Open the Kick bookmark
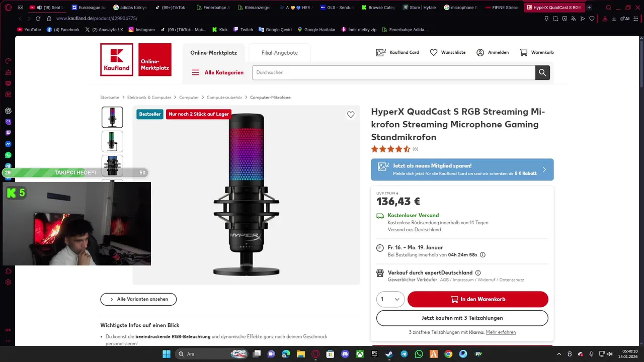Viewport: 644px width, 362px height. tap(219, 30)
